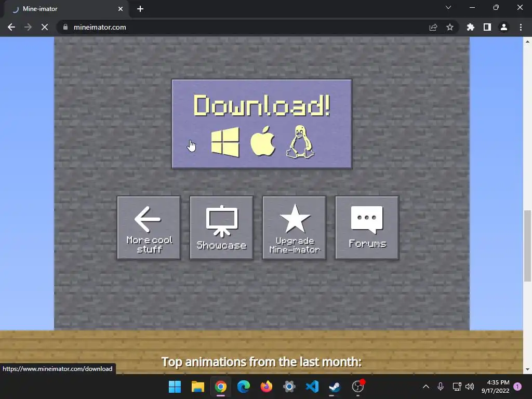Image resolution: width=532 pixels, height=399 pixels.
Task: Launch Microsoft Edge from taskbar
Action: pos(244,387)
